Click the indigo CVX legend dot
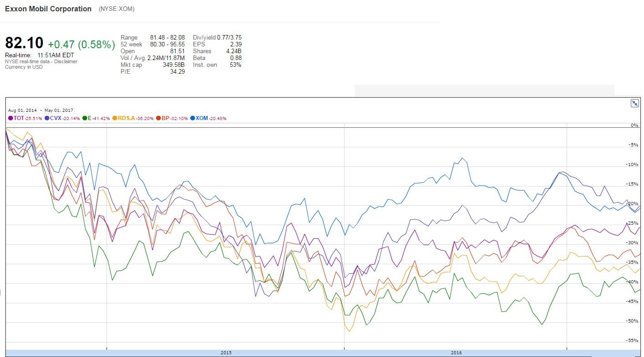 click(x=47, y=118)
